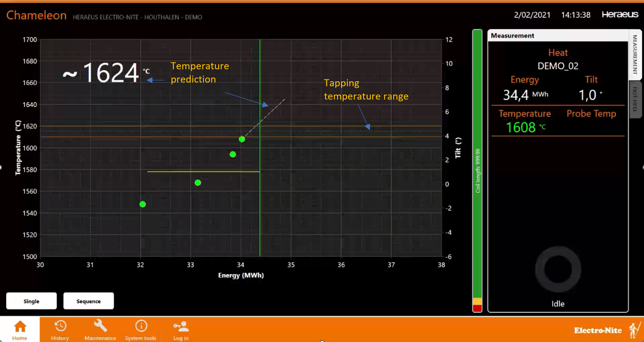The image size is (644, 342).
Task: Click the Idle status ring indicator
Action: (558, 269)
